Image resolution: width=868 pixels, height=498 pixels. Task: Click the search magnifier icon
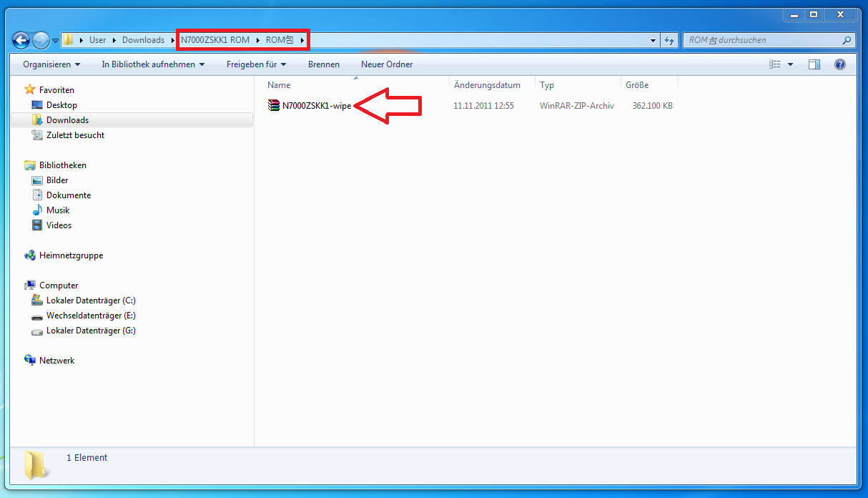click(847, 41)
